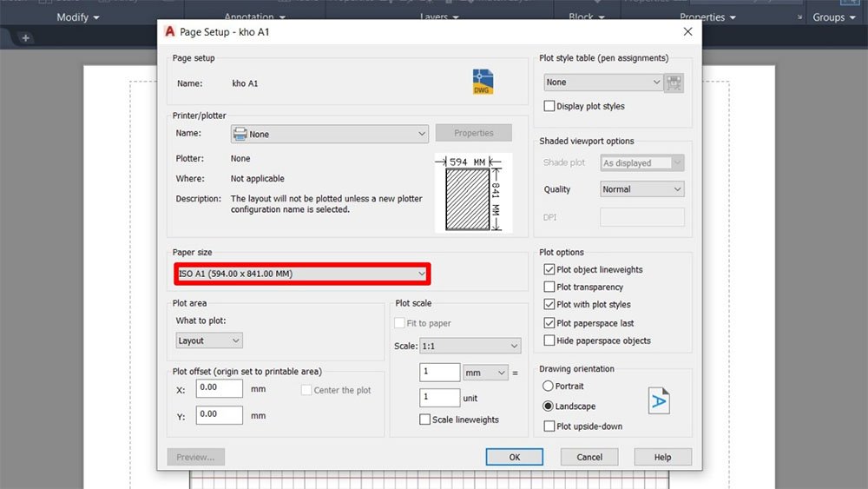The width and height of the screenshot is (868, 489).
Task: Click the paper preview thumbnail showing 594 MM
Action: 474,193
